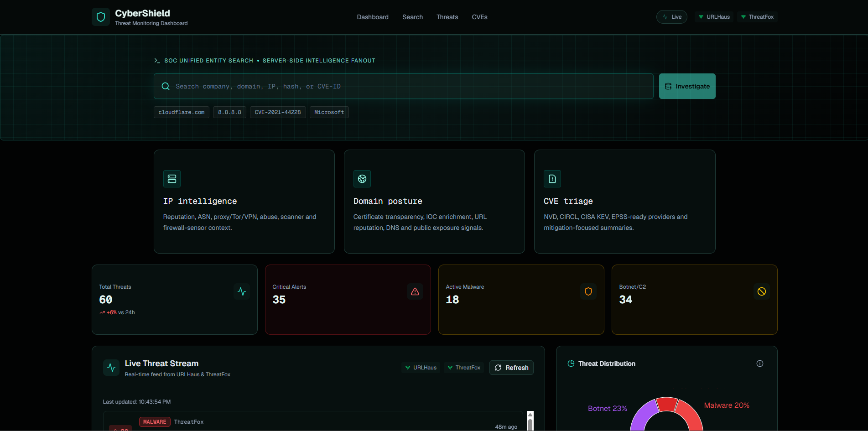The image size is (868, 431).
Task: Open the CVE triage card title
Action: tap(568, 201)
